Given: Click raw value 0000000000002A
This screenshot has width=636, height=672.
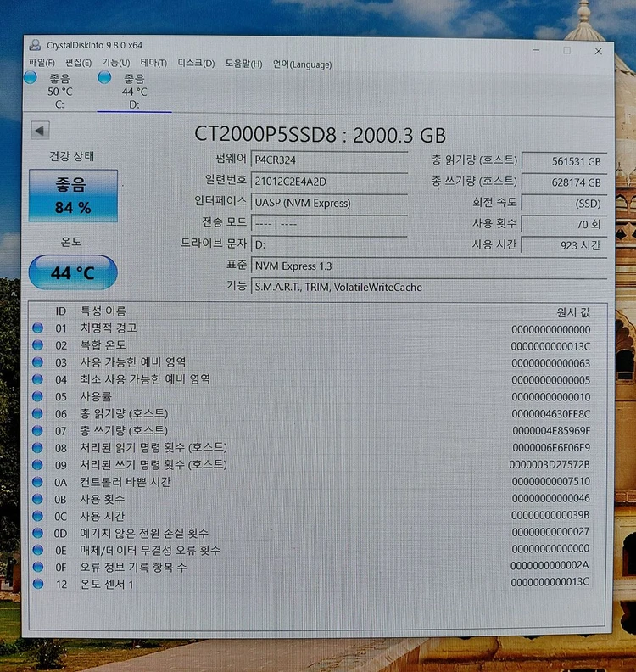Looking at the screenshot, I should (x=550, y=565).
